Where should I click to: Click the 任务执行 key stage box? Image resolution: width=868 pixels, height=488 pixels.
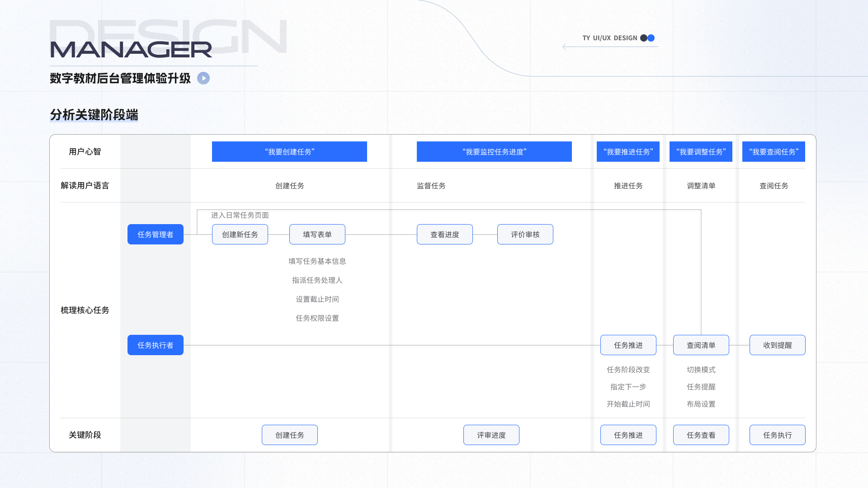pos(778,435)
